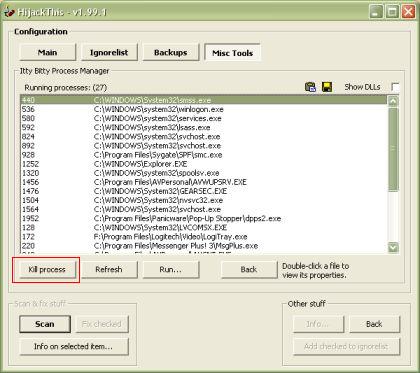
Task: Select process 1320 spoolsv.exe row
Action: click(x=204, y=173)
